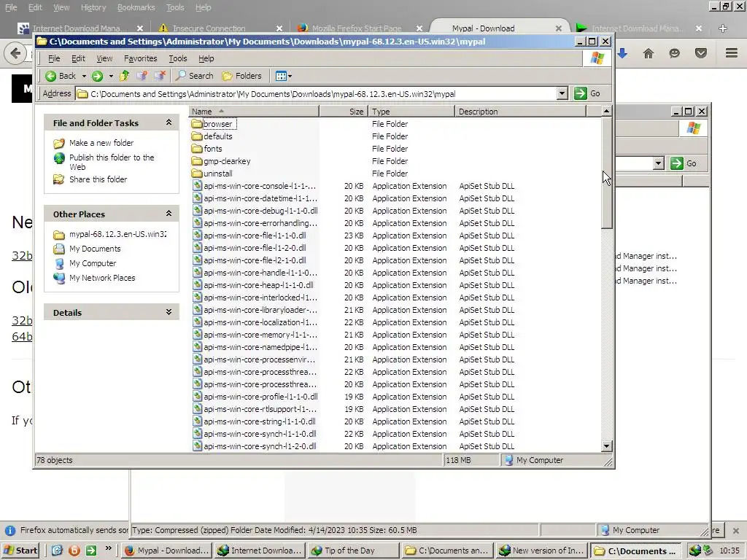Toggle the Folders pane button
The height and width of the screenshot is (560, 747).
coord(242,76)
